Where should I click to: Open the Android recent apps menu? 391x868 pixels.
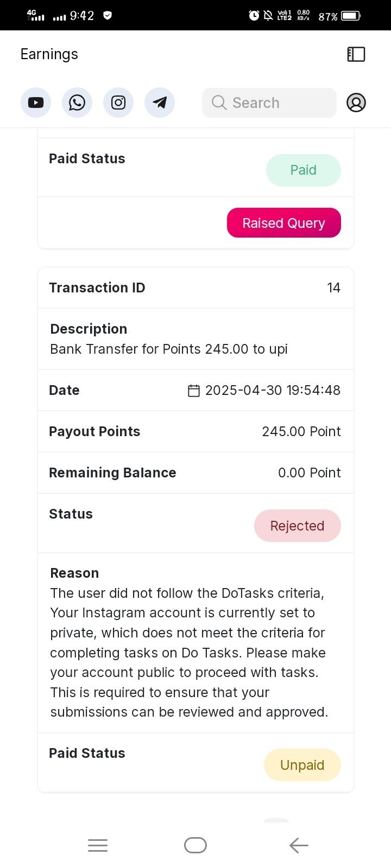coord(98,845)
